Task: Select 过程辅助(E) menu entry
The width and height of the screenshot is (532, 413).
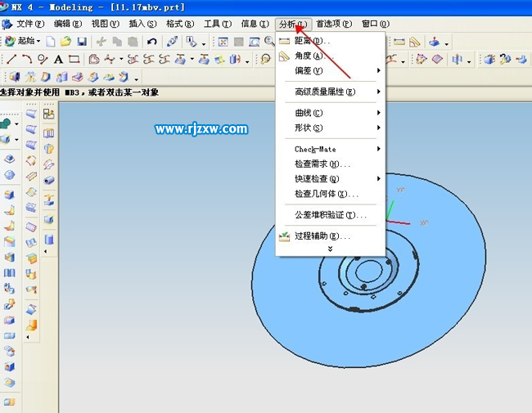Action: [x=330, y=236]
